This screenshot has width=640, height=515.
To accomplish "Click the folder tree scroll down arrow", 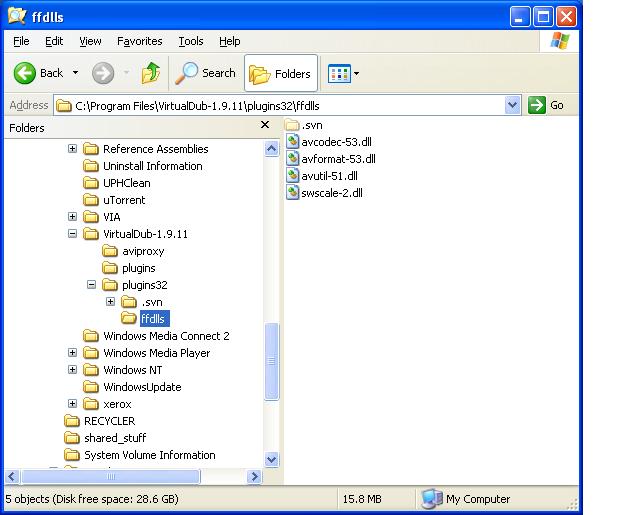I will (271, 460).
